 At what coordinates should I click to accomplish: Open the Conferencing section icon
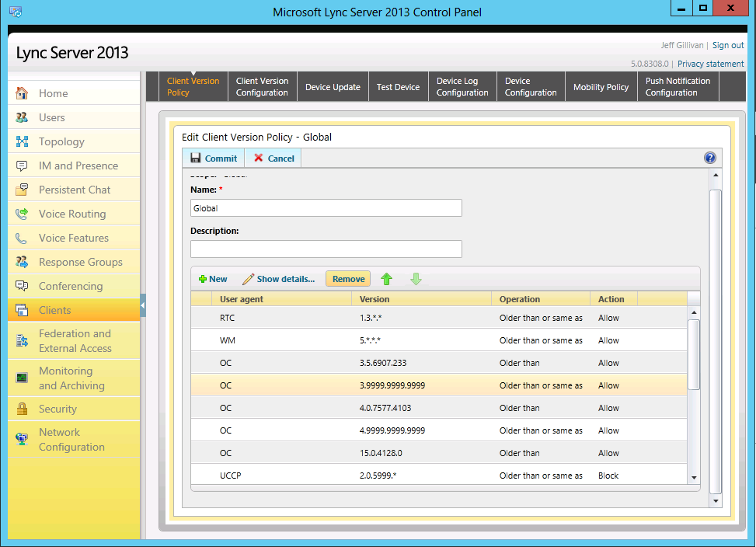point(20,286)
